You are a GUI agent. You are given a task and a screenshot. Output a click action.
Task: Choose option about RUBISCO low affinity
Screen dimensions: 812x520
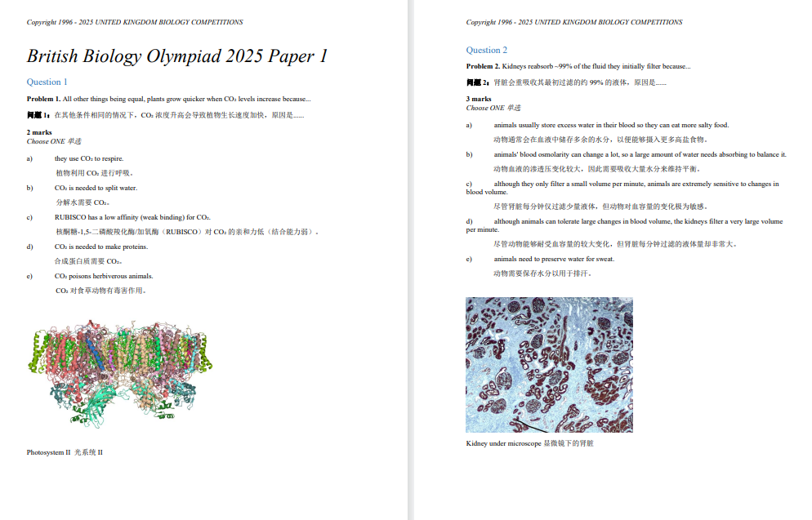(132, 217)
